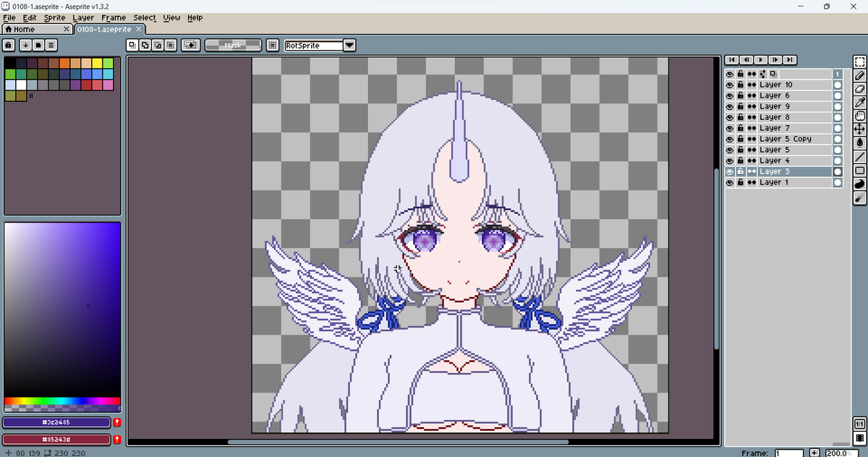Image resolution: width=868 pixels, height=457 pixels.
Task: Click the foreground color warning icon
Action: tap(117, 422)
